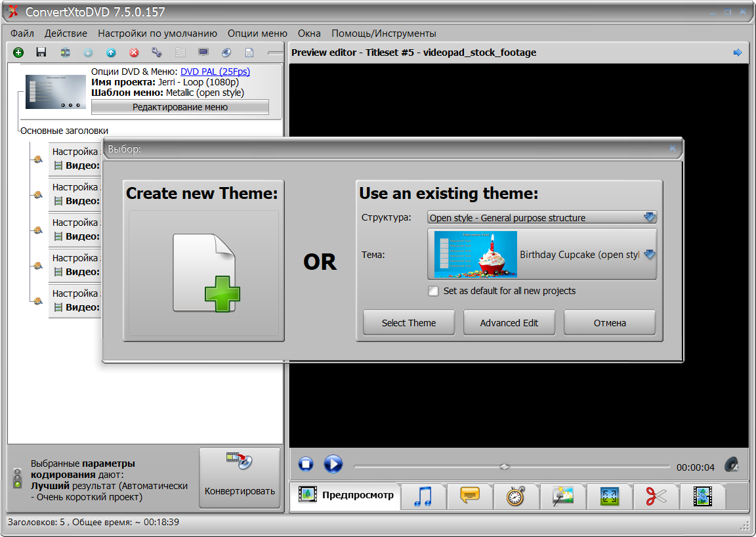The height and width of the screenshot is (537, 756).
Task: Click the blue arrow beside the preview title
Action: (738, 53)
